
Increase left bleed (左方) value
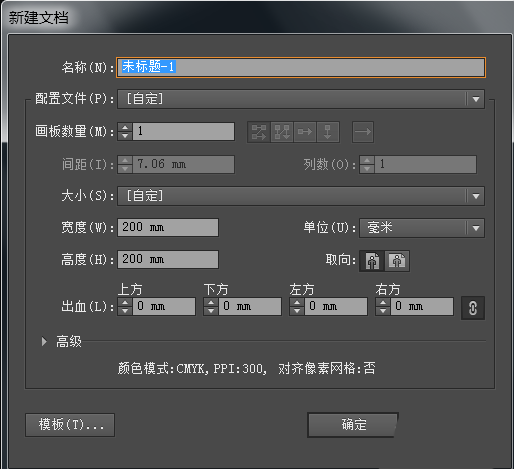click(x=297, y=303)
